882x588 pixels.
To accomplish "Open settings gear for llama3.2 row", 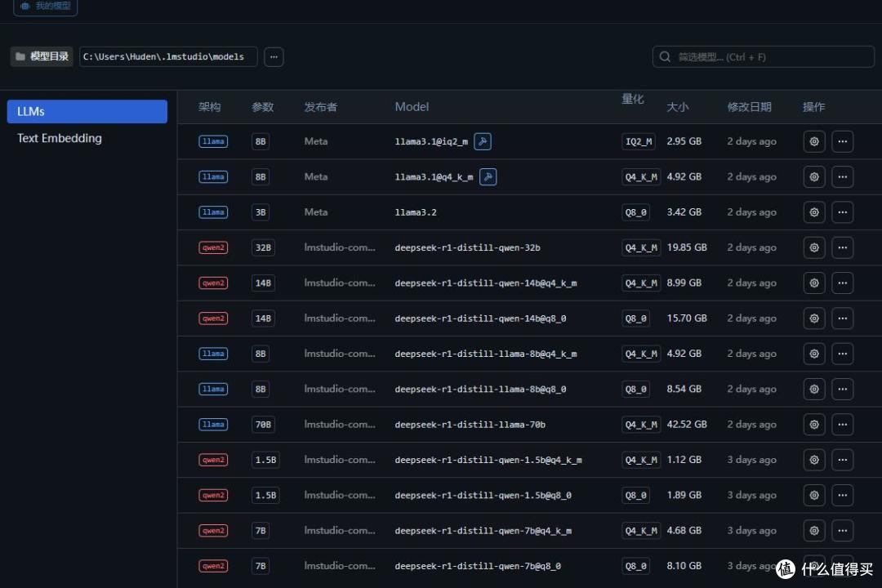I will coord(814,212).
